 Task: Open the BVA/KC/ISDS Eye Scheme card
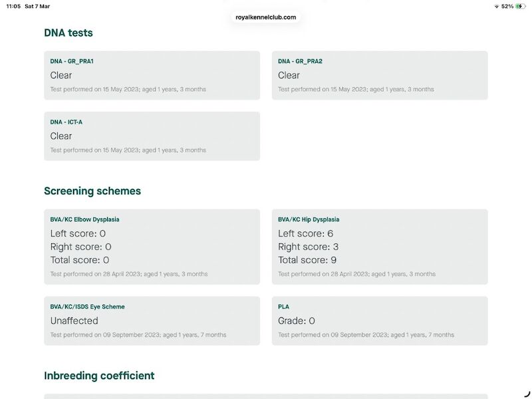pyautogui.click(x=152, y=321)
